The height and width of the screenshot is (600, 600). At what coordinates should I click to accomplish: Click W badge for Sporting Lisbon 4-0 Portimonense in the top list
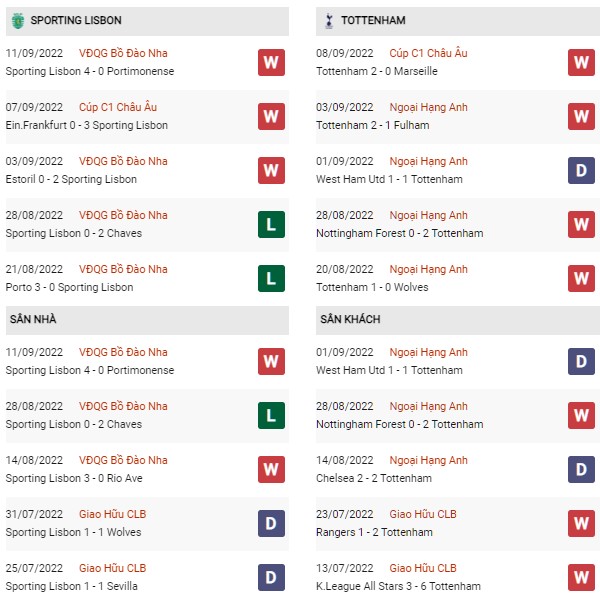(271, 62)
